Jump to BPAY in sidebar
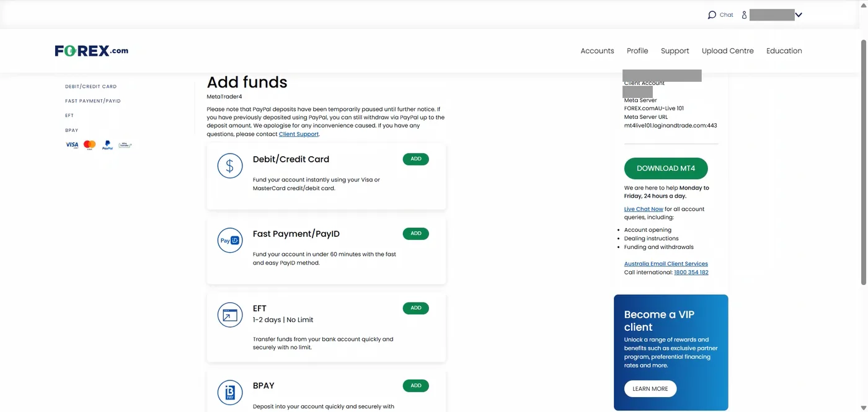The width and height of the screenshot is (868, 412). (x=72, y=130)
